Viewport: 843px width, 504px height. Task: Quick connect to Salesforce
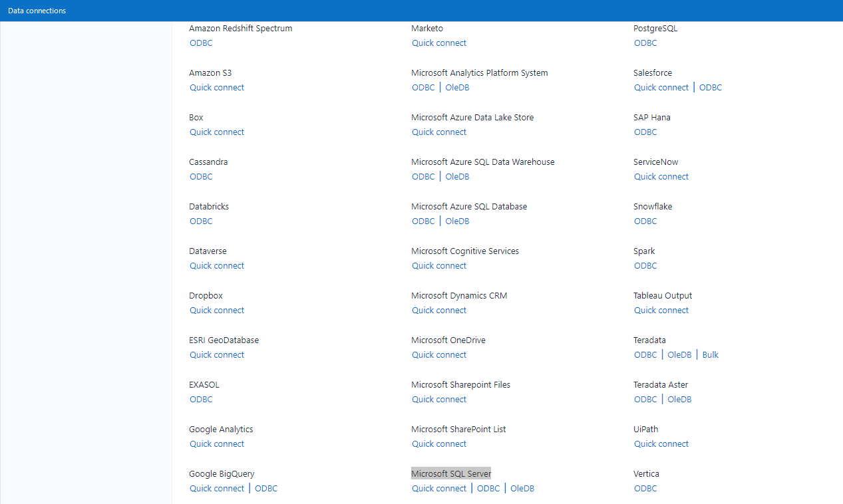pyautogui.click(x=661, y=87)
